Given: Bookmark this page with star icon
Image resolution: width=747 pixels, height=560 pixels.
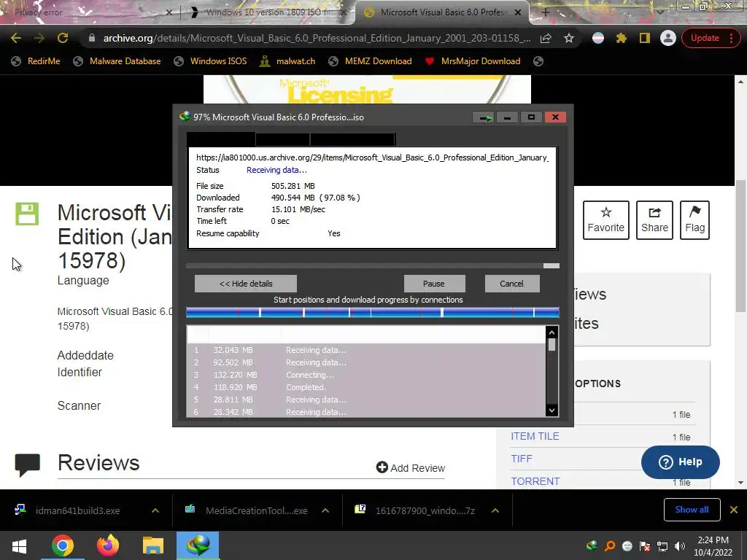Looking at the screenshot, I should click(569, 38).
